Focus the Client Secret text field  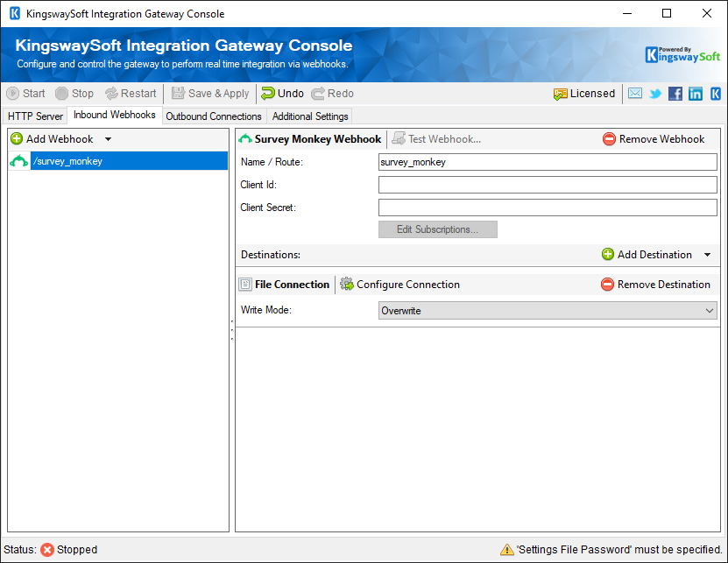548,208
